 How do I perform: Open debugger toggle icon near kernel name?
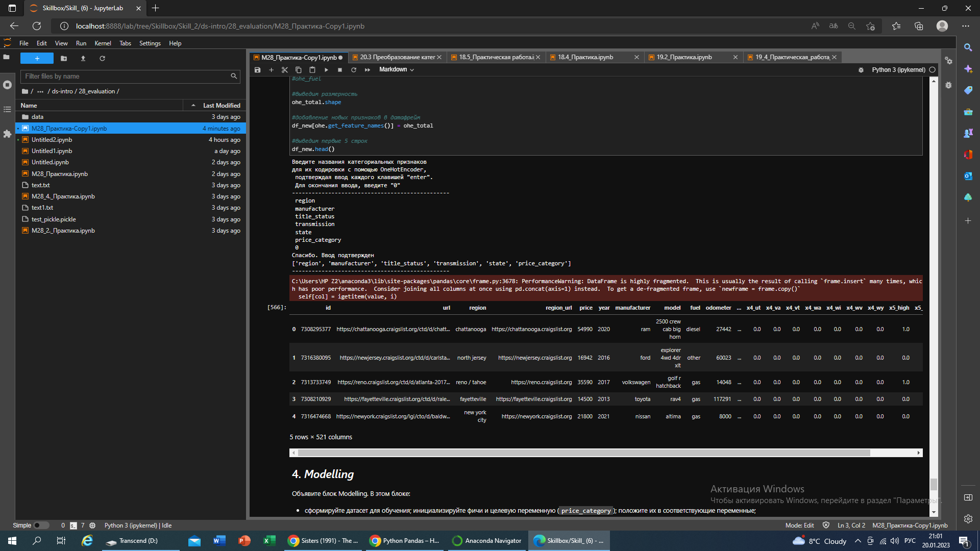coord(861,70)
